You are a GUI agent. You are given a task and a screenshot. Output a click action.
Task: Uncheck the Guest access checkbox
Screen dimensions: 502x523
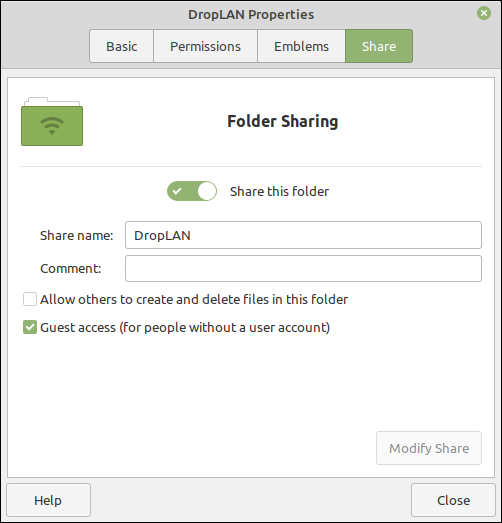(x=30, y=327)
